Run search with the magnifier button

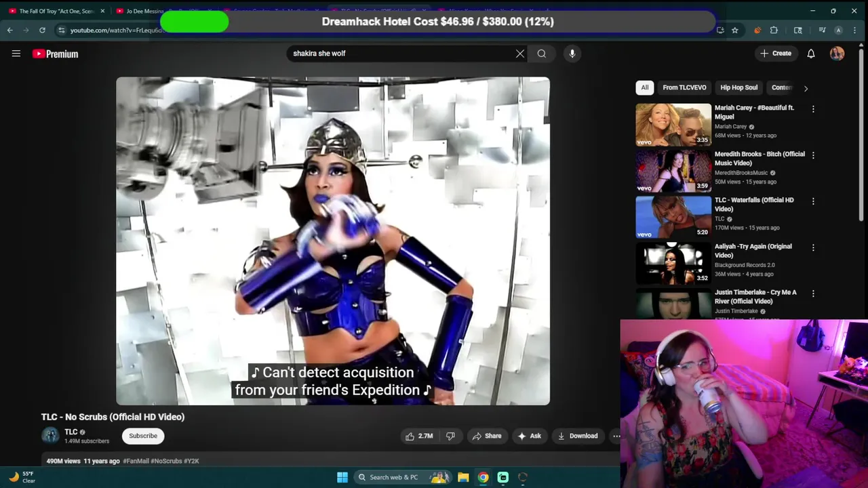coord(542,54)
